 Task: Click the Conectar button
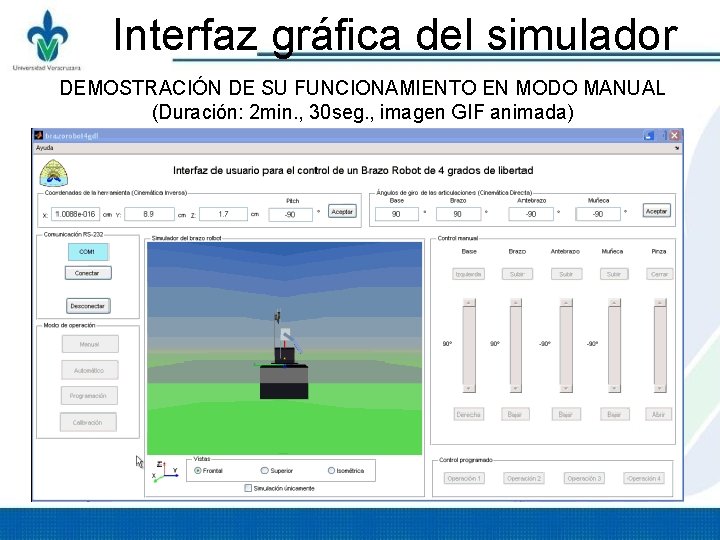(x=88, y=273)
